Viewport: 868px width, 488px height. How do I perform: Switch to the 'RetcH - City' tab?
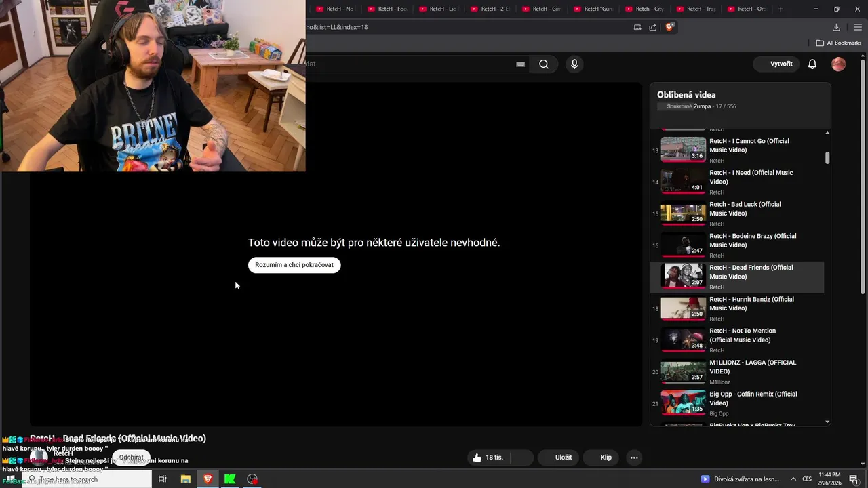(645, 9)
